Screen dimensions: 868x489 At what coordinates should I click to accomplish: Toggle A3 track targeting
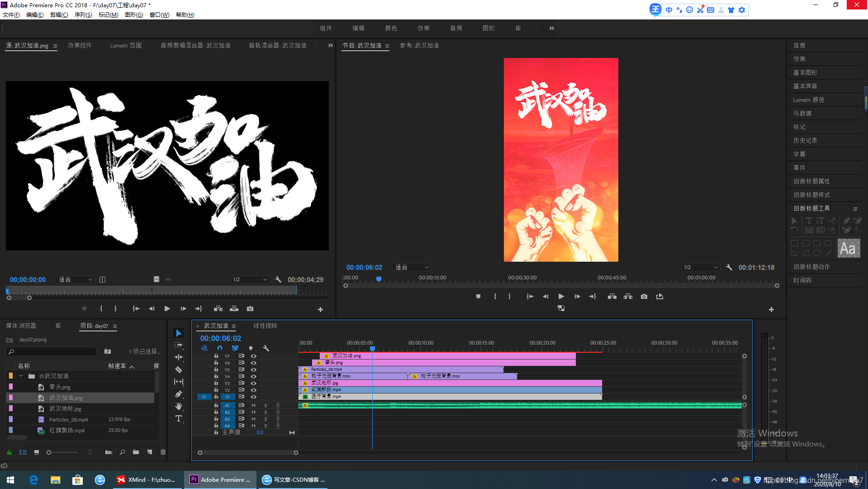pos(228,419)
